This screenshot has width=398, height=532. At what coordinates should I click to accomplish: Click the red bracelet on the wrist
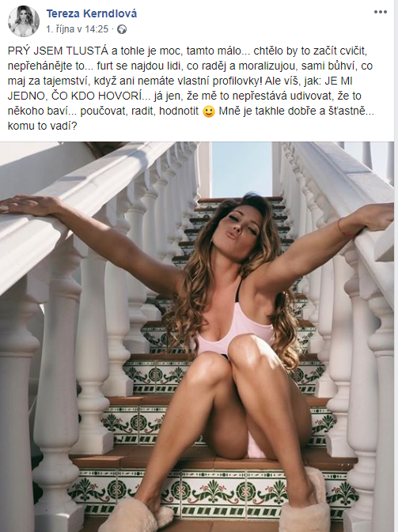[347, 228]
